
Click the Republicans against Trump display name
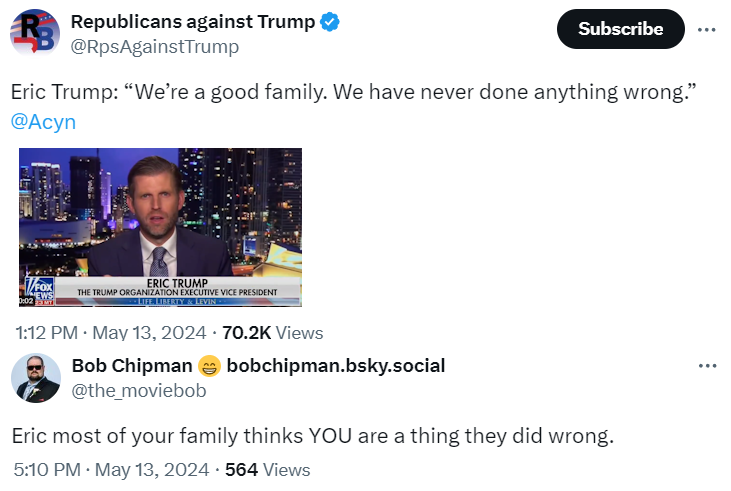click(x=192, y=22)
